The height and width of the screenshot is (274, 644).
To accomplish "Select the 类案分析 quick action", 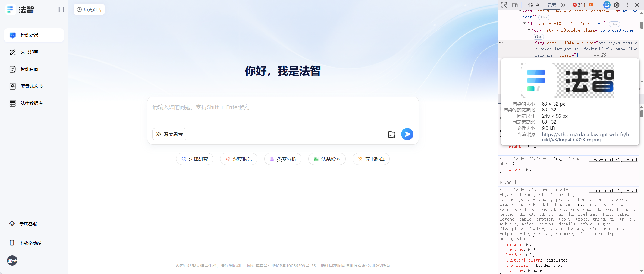I will tap(283, 159).
